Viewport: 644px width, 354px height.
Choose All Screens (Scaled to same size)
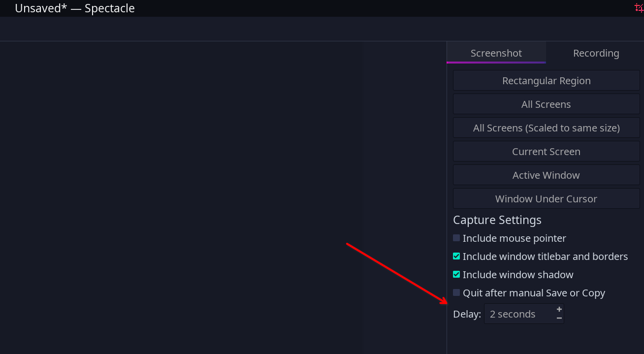(x=546, y=128)
